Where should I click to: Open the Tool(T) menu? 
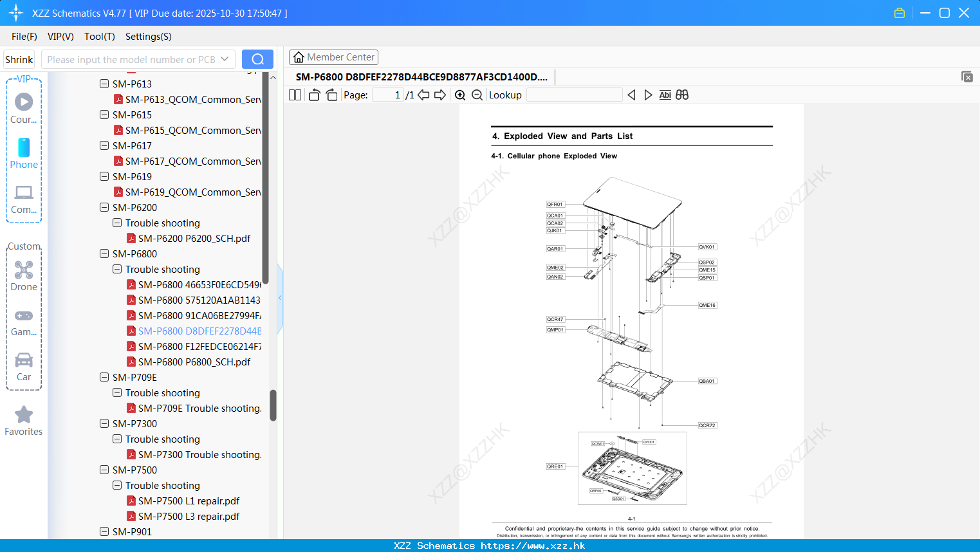(x=100, y=37)
